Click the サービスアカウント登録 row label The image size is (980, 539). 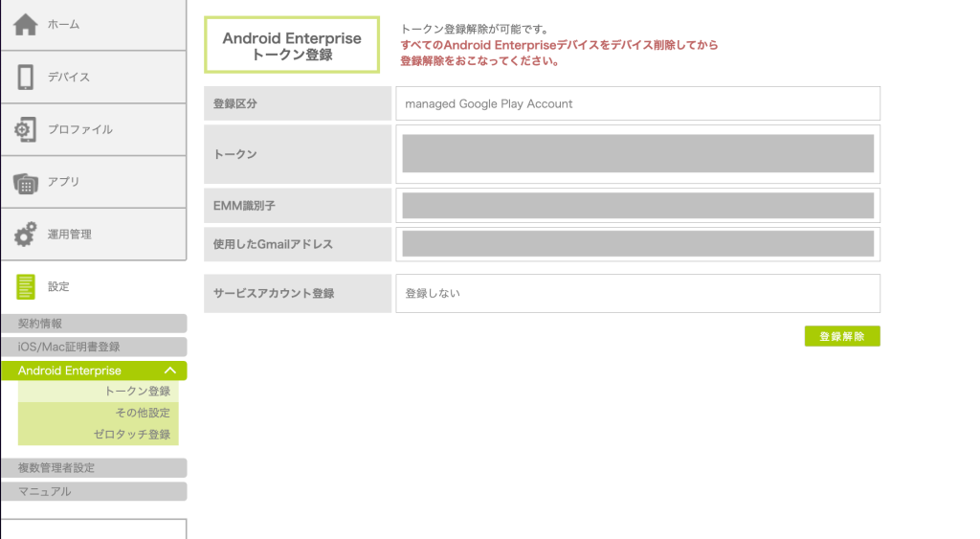pyautogui.click(x=298, y=293)
